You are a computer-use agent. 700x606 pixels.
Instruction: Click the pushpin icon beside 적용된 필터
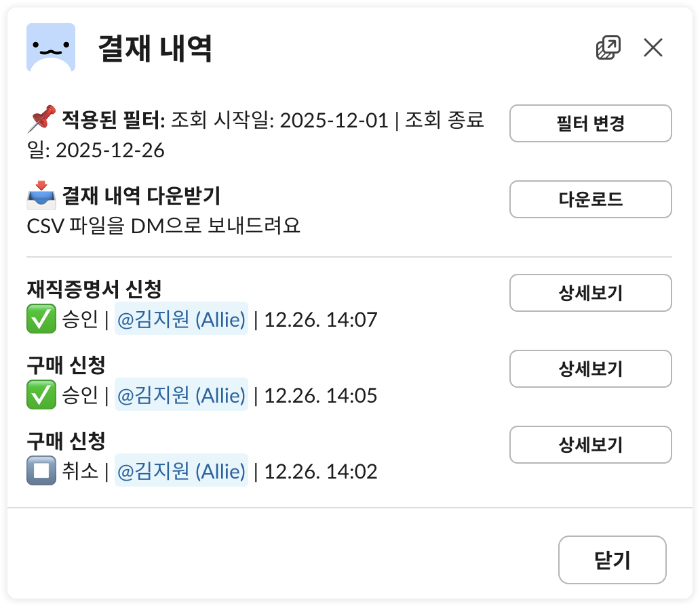(41, 116)
